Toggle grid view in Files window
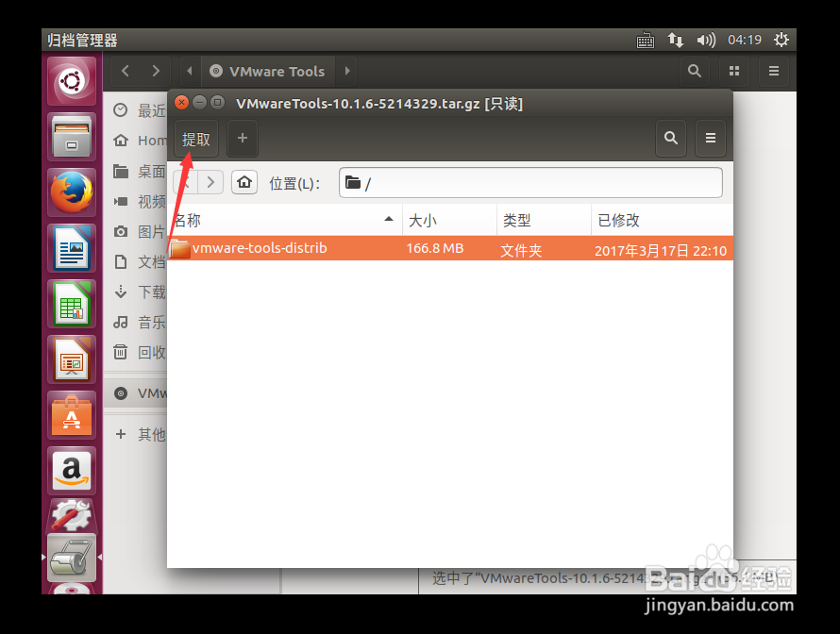840x634 pixels. click(x=734, y=71)
